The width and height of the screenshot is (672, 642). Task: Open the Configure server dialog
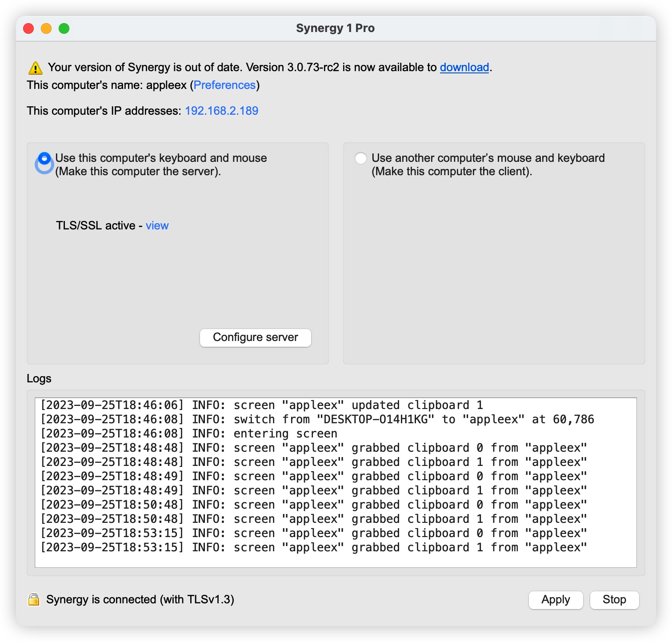[256, 337]
